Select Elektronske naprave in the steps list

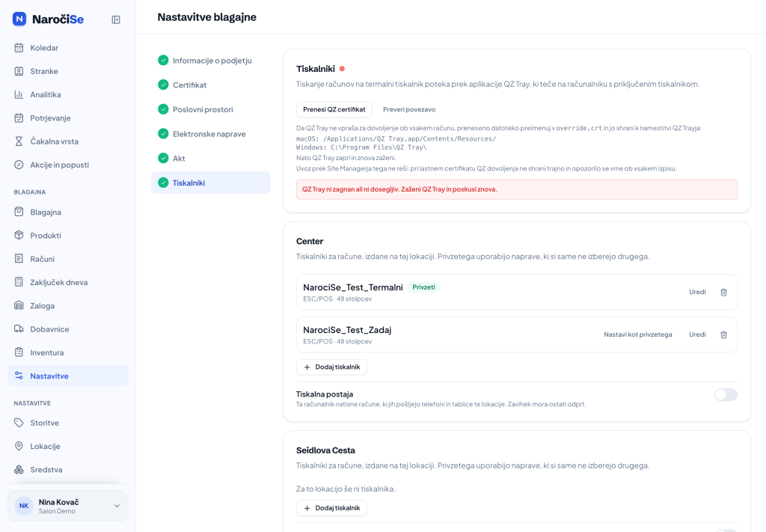[x=210, y=134]
